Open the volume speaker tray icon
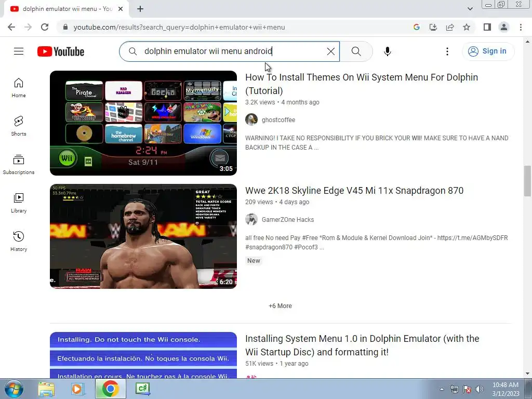The height and width of the screenshot is (399, 532). pyautogui.click(x=479, y=389)
